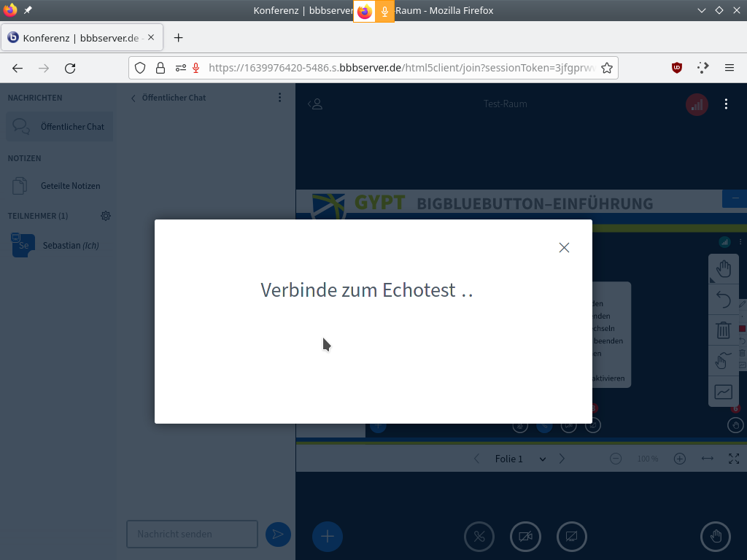
Task: Open the Folie 1 slide dropdown
Action: [520, 459]
